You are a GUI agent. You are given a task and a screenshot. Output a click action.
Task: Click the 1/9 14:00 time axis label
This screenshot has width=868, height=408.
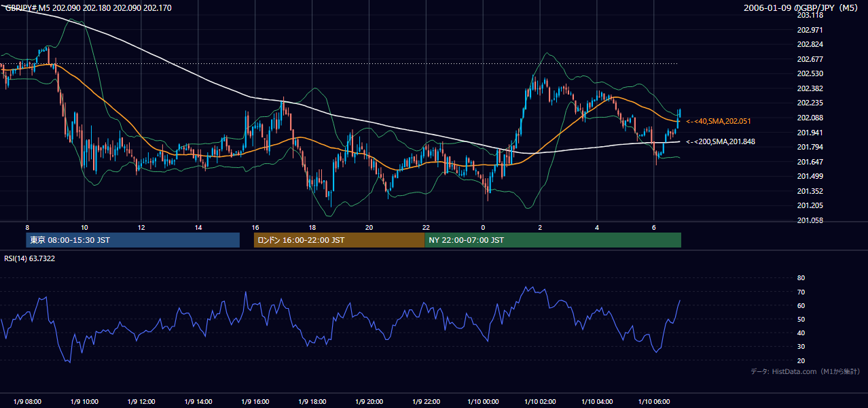(198, 402)
